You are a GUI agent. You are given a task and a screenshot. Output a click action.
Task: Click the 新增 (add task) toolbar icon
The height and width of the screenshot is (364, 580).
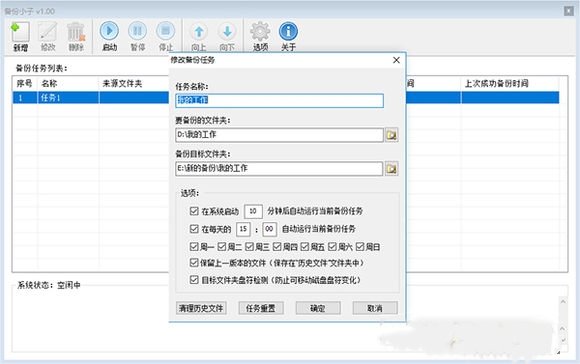point(20,36)
